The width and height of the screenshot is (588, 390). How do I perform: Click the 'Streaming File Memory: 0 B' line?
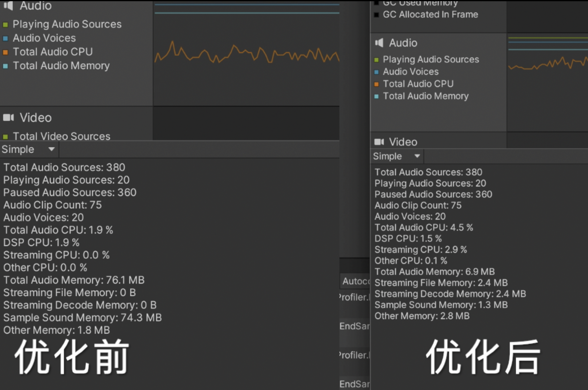click(70, 293)
